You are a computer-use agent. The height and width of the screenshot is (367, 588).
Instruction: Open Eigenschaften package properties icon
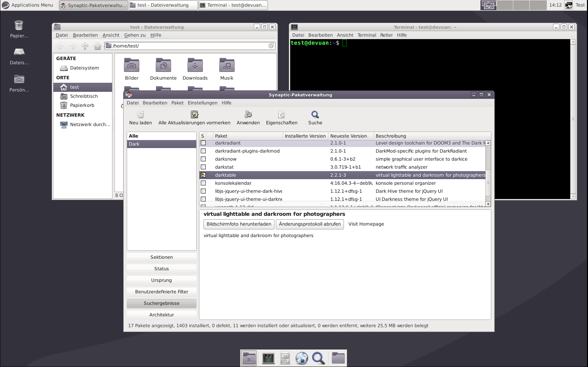pyautogui.click(x=281, y=115)
